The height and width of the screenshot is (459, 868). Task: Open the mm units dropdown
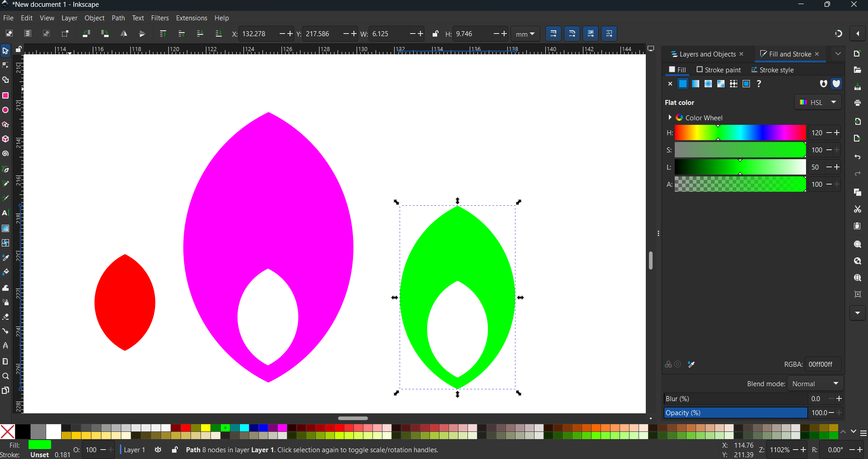tap(525, 34)
